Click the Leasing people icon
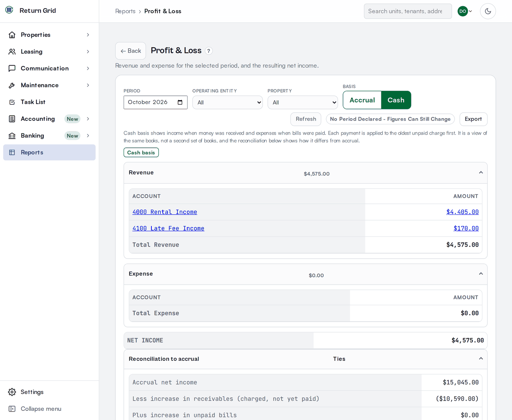 click(x=12, y=52)
